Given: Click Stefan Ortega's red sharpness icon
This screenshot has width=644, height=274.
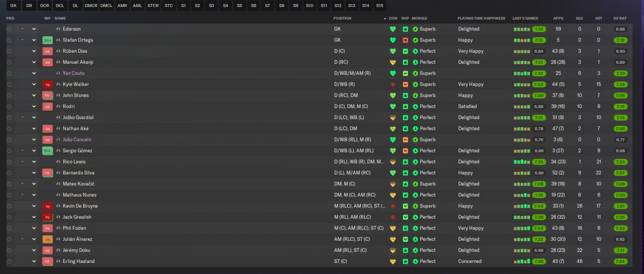Looking at the screenshot, I should click(x=405, y=40).
